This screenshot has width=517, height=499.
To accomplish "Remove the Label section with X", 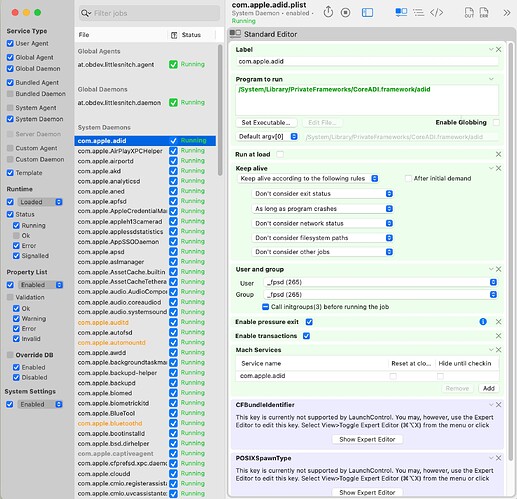I will pyautogui.click(x=498, y=49).
